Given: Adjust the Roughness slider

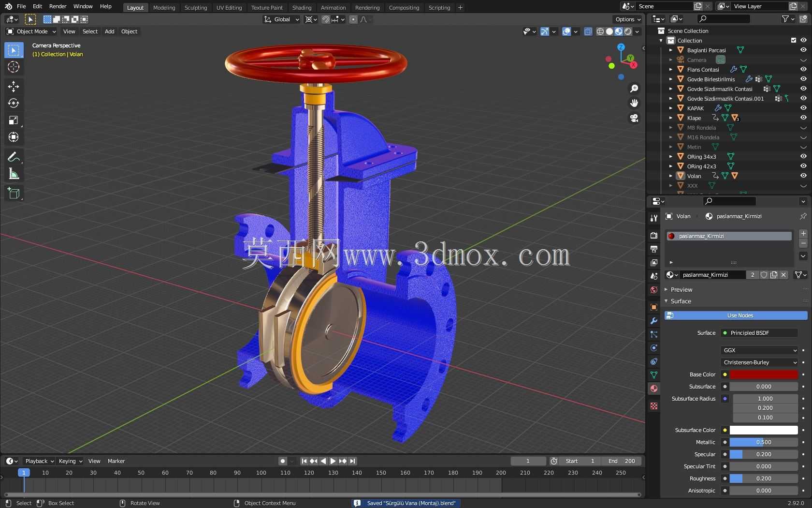Looking at the screenshot, I should [x=764, y=478].
